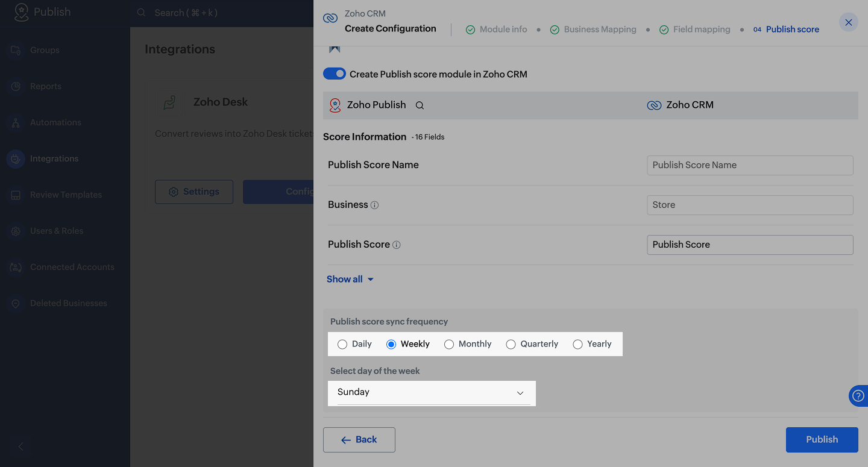
Task: Click the Zoho CRM logo in mapping header
Action: click(x=654, y=105)
